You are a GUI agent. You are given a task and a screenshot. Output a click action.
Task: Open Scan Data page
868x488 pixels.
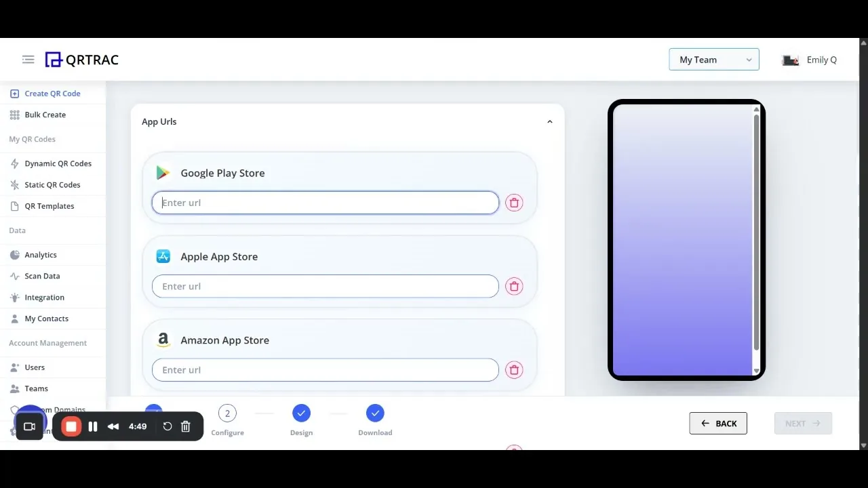pos(42,276)
